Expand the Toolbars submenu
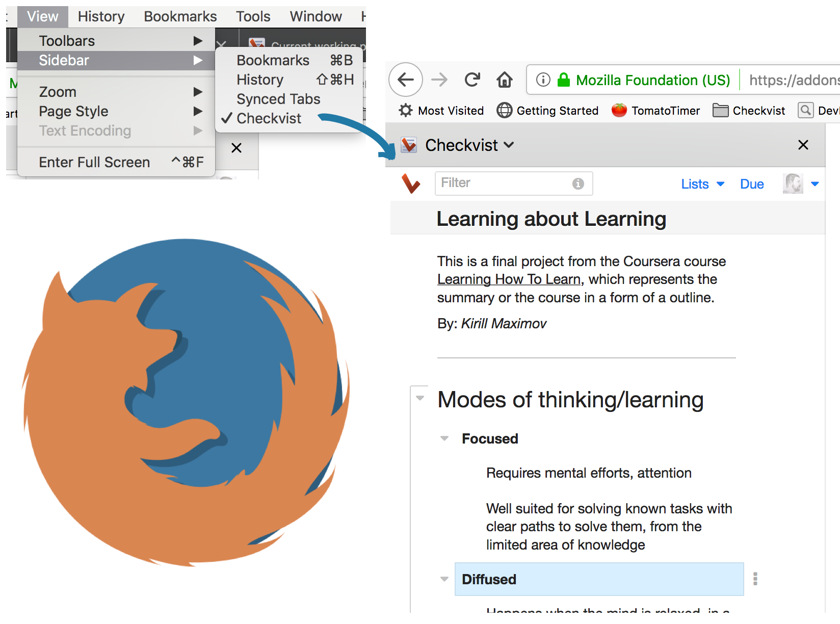The image size is (840, 624). click(x=116, y=41)
